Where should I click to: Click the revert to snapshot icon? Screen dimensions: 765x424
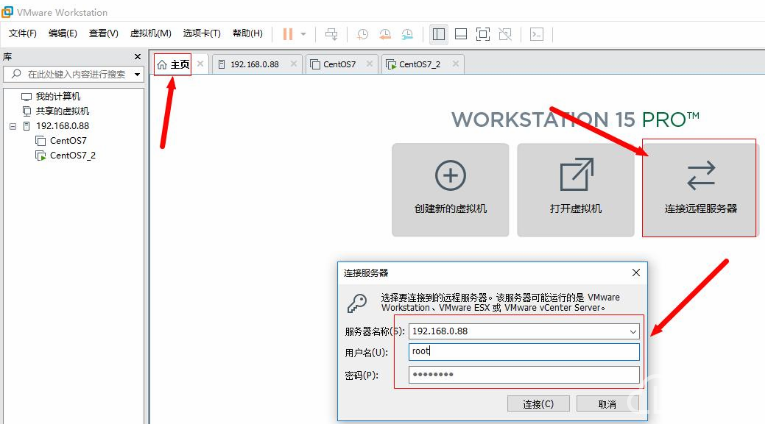385,34
